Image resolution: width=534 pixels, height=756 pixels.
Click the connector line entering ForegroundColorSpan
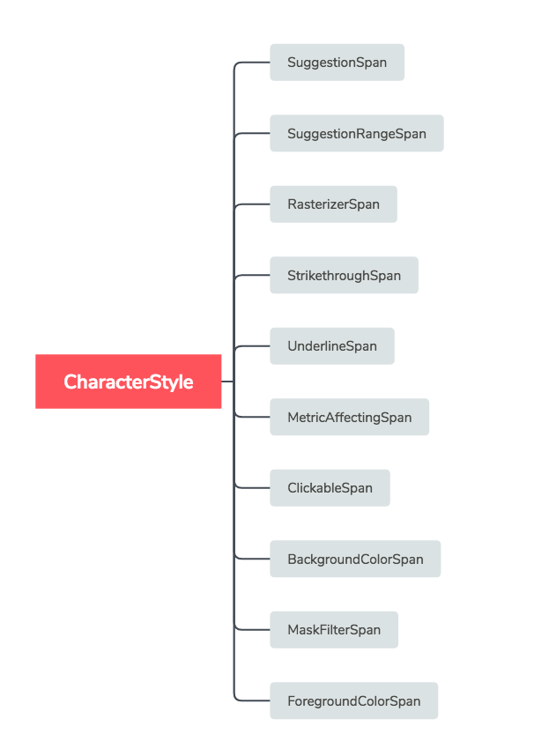point(254,701)
